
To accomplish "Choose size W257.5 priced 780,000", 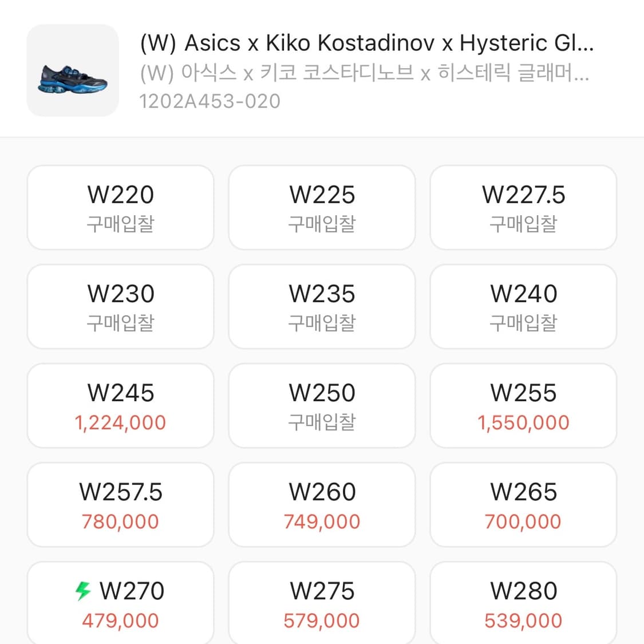I will 120,504.
